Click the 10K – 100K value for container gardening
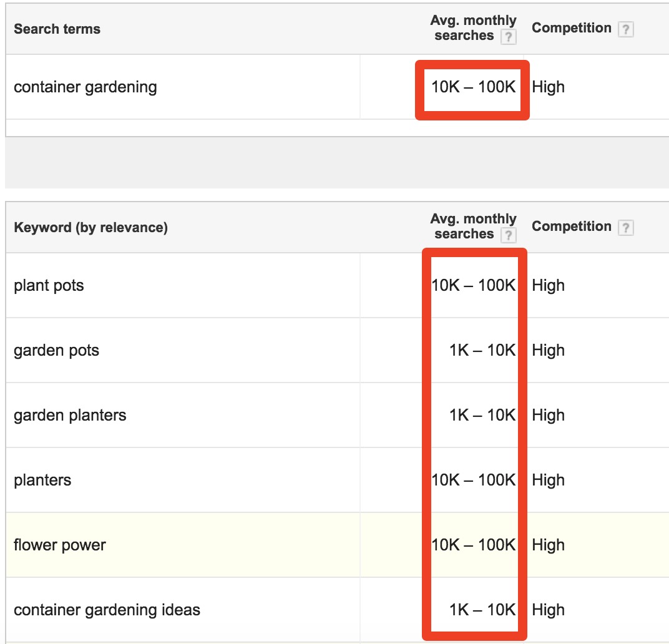 pos(471,87)
